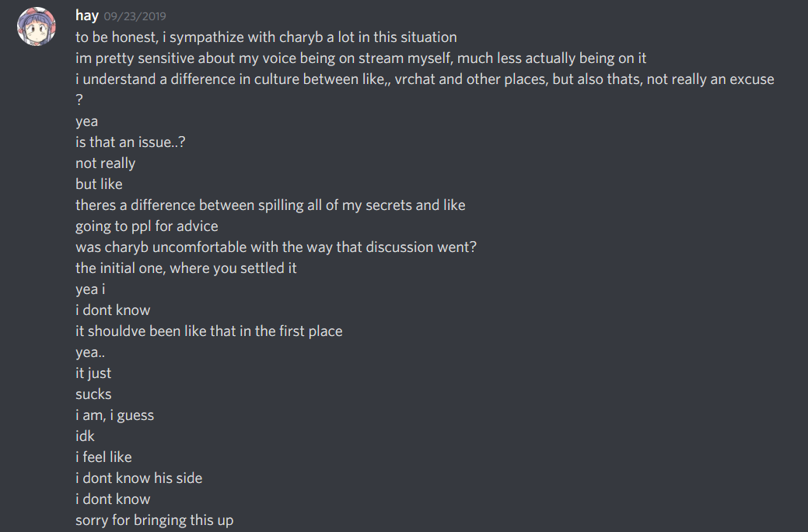Select the "to be honest, i sympathize" message
The image size is (808, 532).
click(266, 37)
